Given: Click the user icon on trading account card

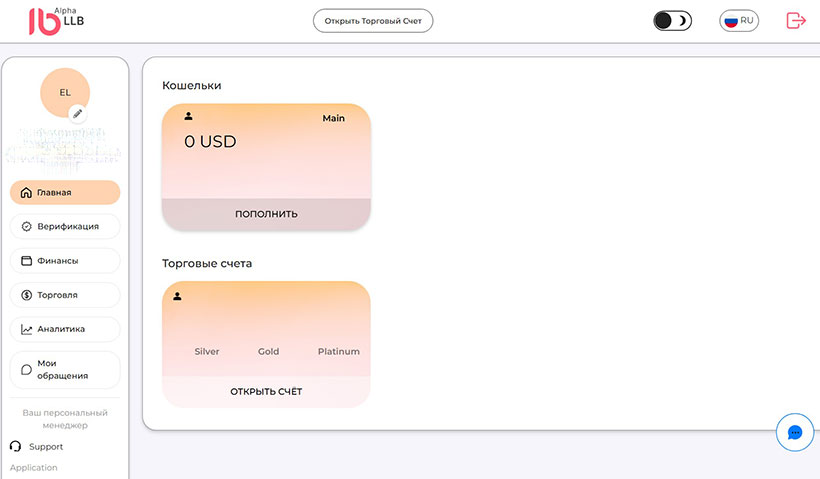Looking at the screenshot, I should tap(178, 296).
